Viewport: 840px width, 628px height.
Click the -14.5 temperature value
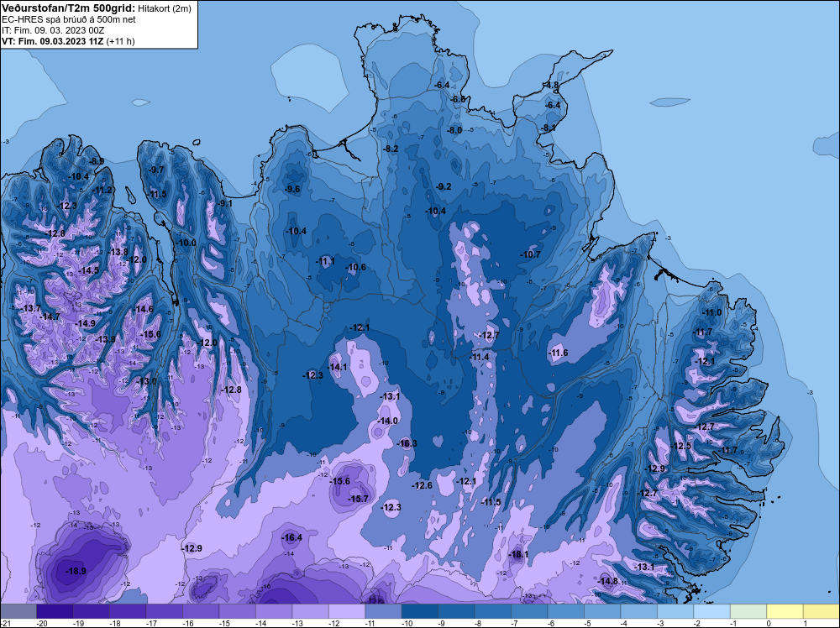(x=88, y=270)
